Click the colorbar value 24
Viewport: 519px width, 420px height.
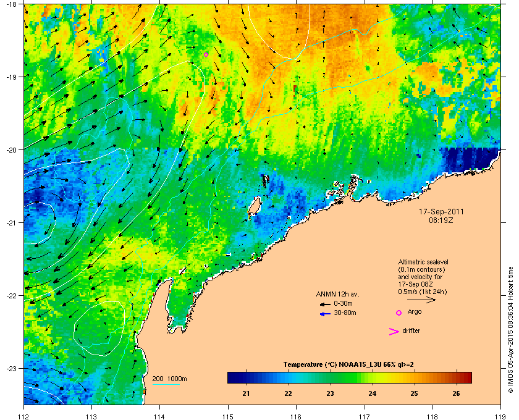[x=372, y=393]
